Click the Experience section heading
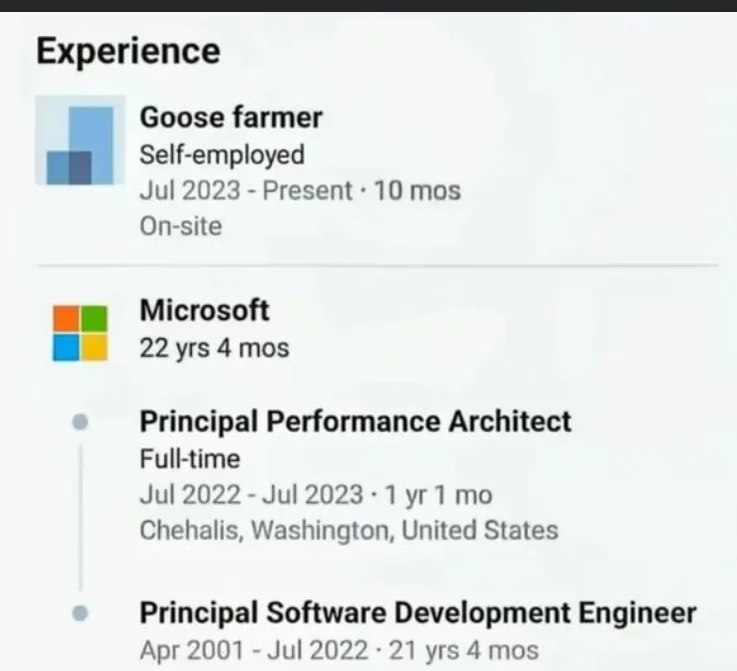This screenshot has height=671, width=737. pos(128,51)
